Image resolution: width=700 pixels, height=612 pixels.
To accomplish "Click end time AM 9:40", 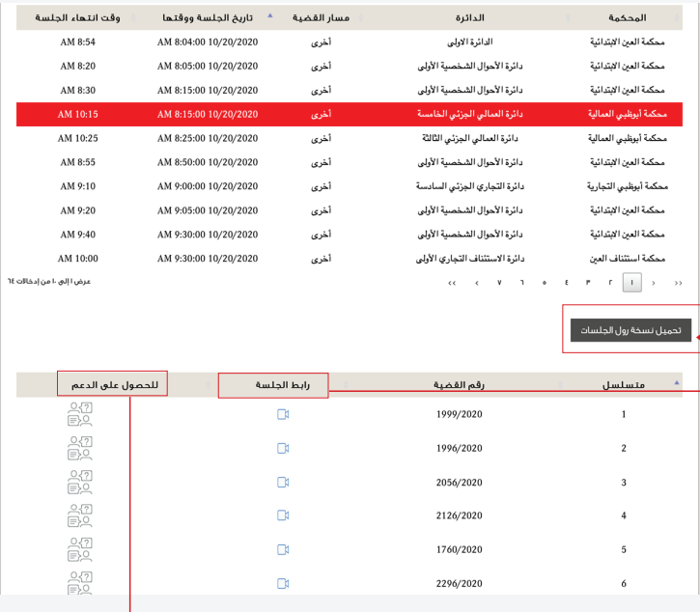I will [77, 235].
